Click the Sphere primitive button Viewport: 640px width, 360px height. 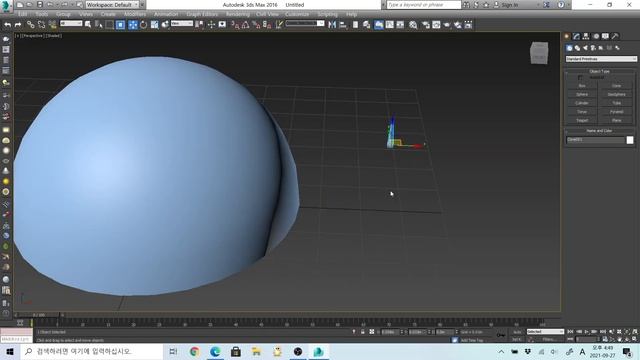[582, 94]
